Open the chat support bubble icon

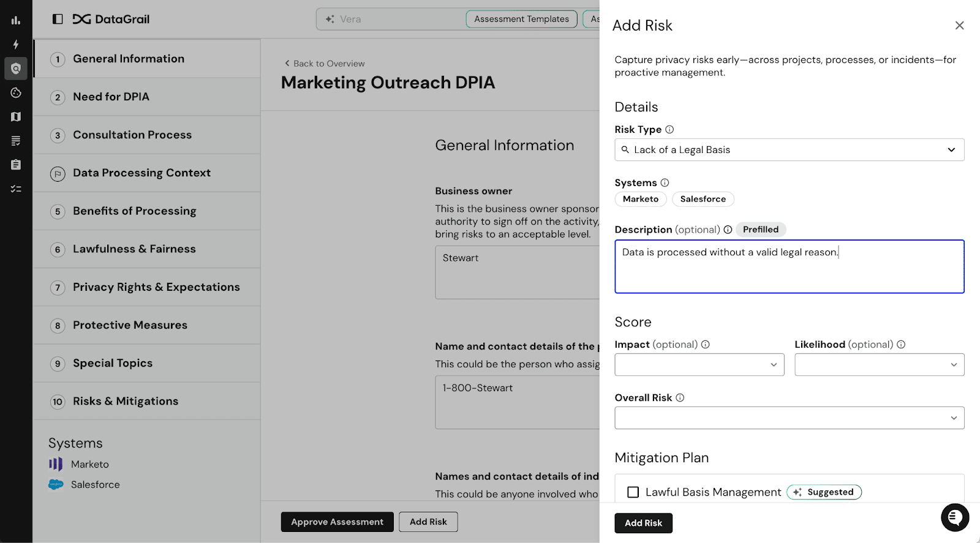pos(955,517)
